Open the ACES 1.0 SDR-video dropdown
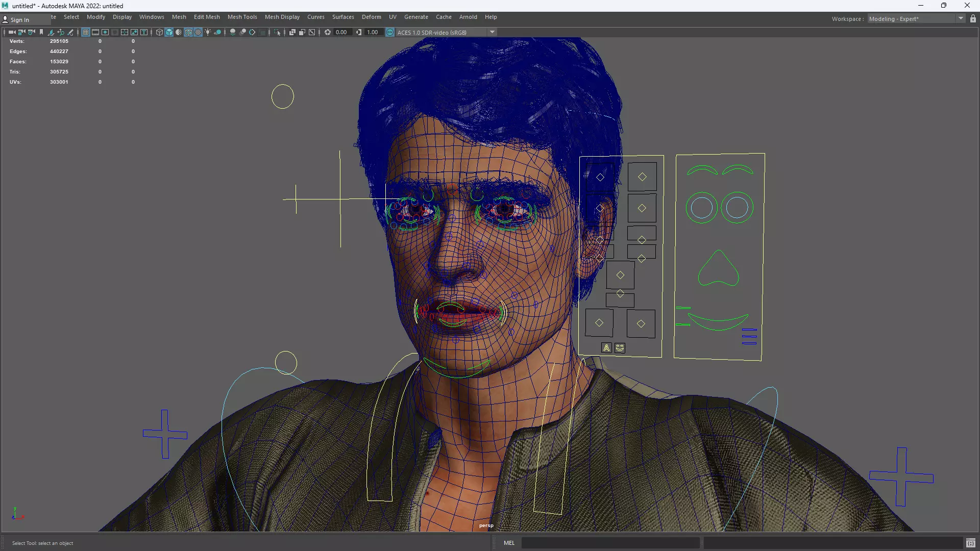This screenshot has height=551, width=980. pyautogui.click(x=492, y=32)
